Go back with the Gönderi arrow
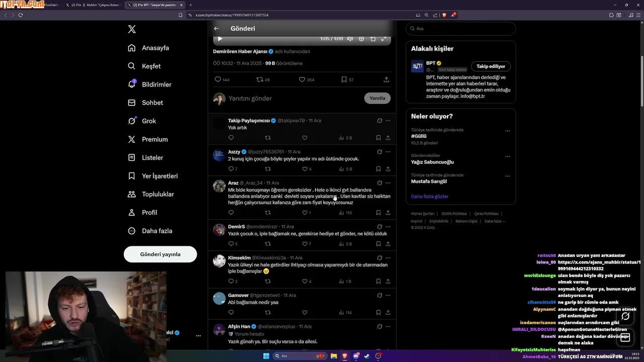 tap(216, 29)
